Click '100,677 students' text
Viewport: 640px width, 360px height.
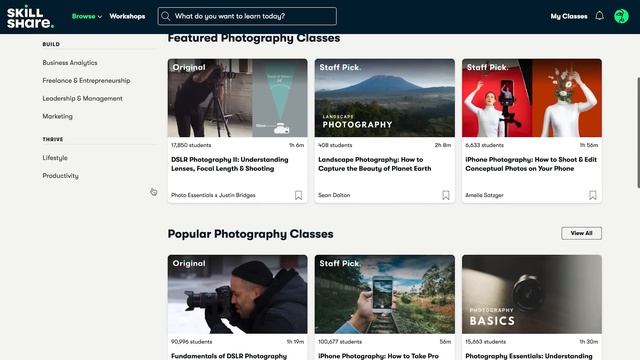point(340,342)
